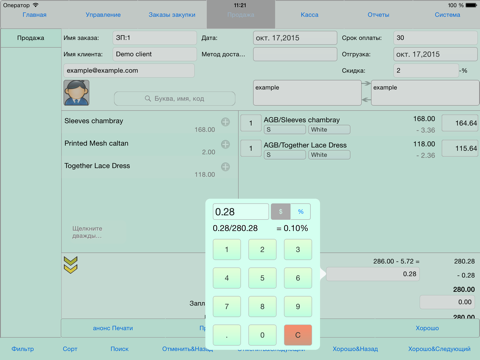Viewport: 480px width, 360px height.
Task: Edit the email field example@example.com
Action: click(129, 70)
